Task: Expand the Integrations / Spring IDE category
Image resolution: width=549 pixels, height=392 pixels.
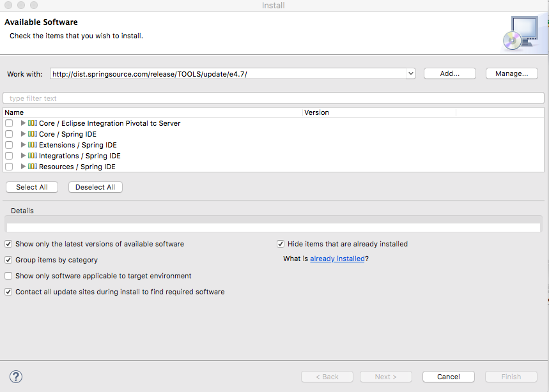Action: tap(23, 156)
